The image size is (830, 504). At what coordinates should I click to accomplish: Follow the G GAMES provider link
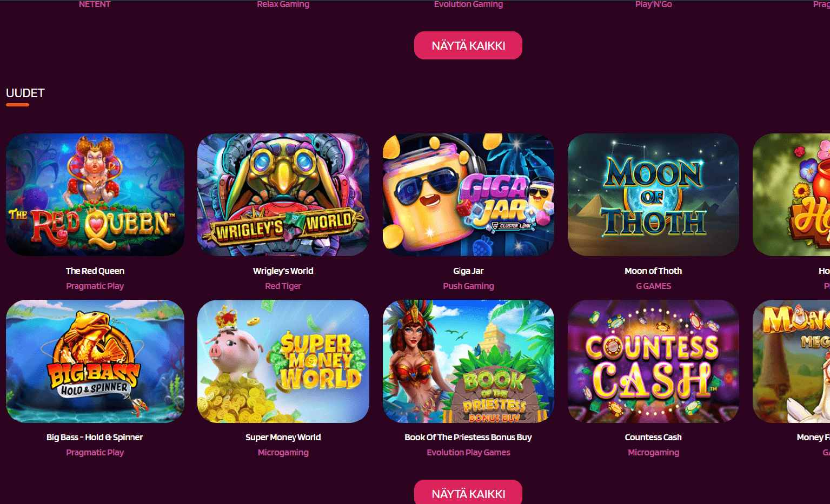[x=653, y=286]
